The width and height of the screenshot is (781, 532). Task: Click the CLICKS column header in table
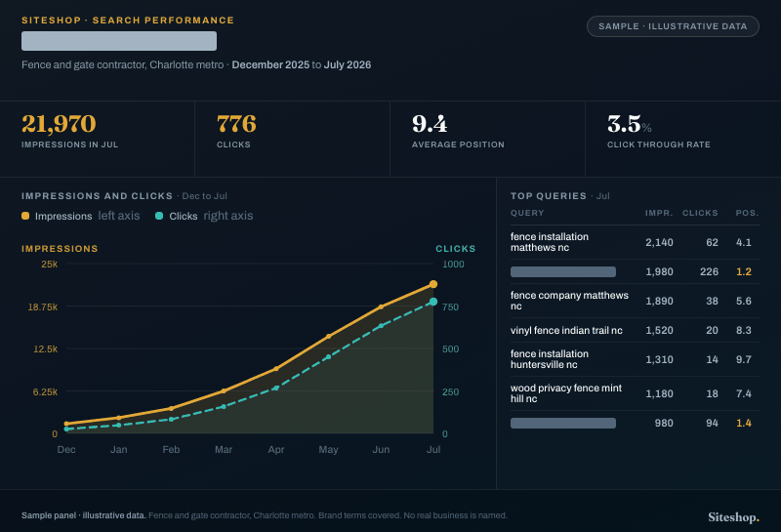[700, 213]
